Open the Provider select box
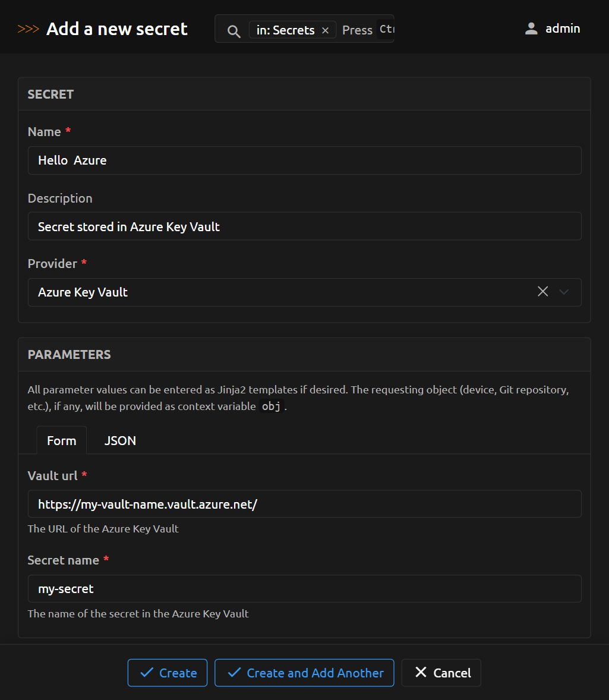 point(279,292)
